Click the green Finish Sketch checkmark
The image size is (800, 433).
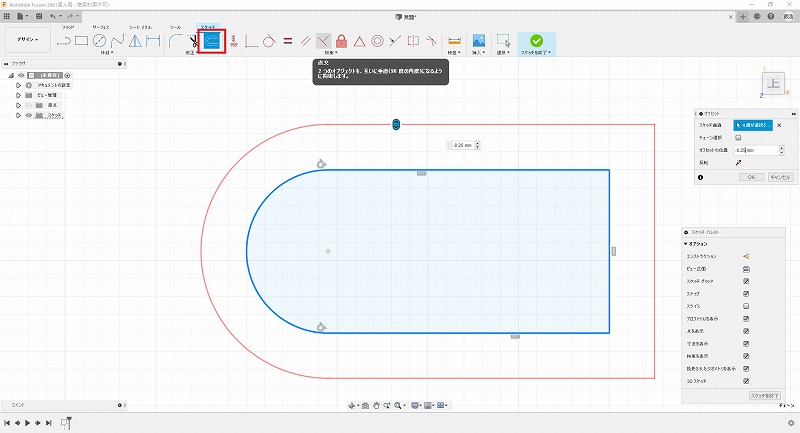pos(536,41)
